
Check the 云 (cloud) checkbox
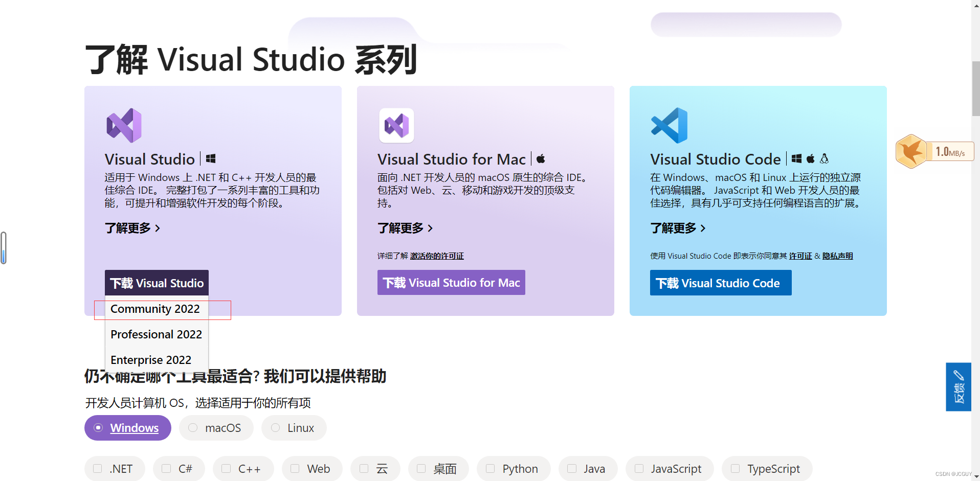click(364, 468)
